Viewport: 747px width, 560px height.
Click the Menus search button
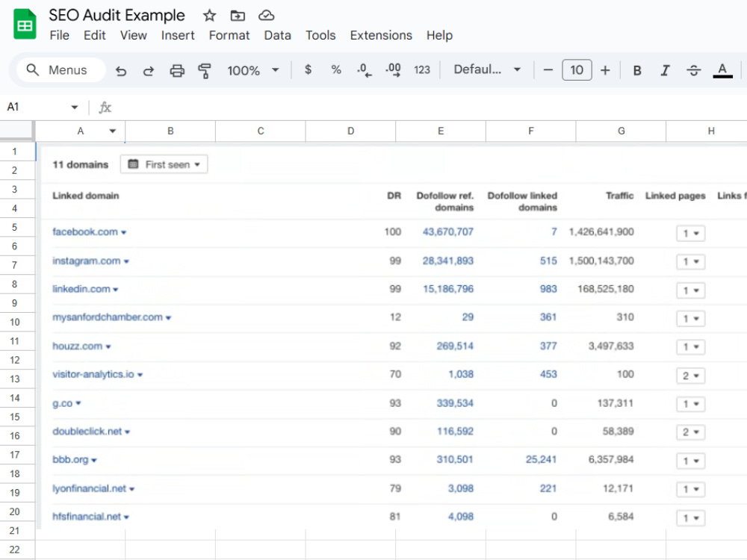61,70
